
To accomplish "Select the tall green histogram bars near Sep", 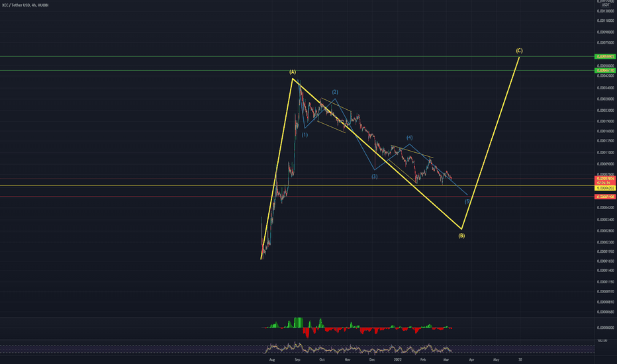I will tap(299, 322).
